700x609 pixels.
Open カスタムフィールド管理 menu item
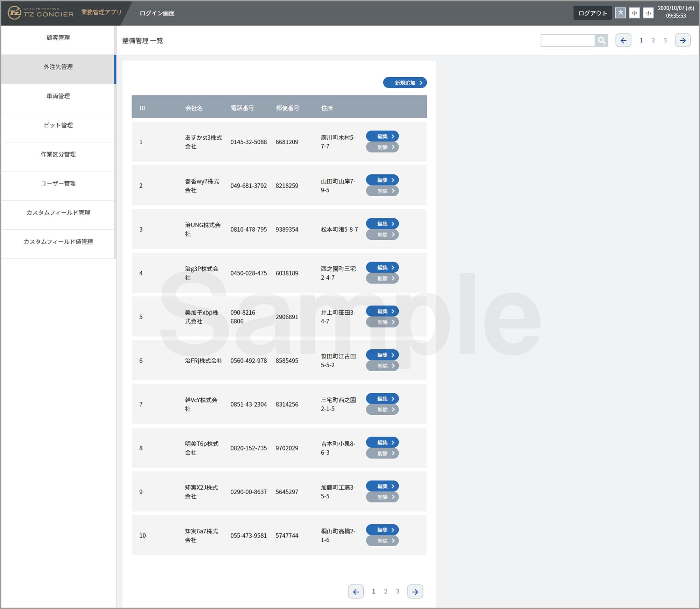(58, 212)
